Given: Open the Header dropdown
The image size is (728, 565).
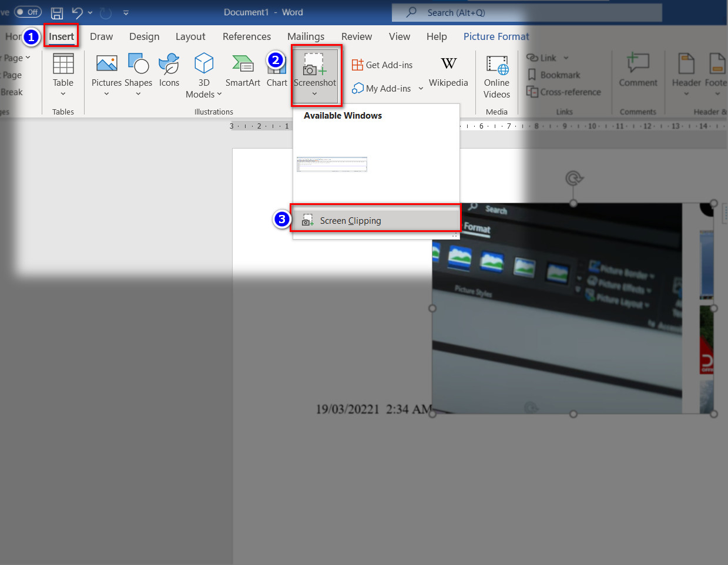Looking at the screenshot, I should 686,75.
